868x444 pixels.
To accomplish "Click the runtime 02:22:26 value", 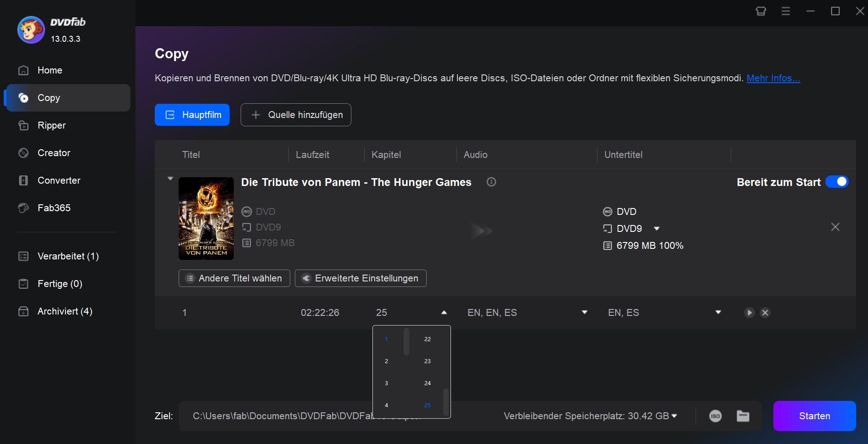I will pos(320,313).
